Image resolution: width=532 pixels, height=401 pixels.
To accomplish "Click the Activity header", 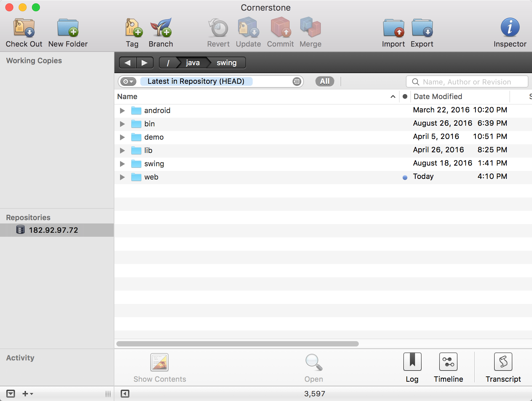I will [20, 358].
